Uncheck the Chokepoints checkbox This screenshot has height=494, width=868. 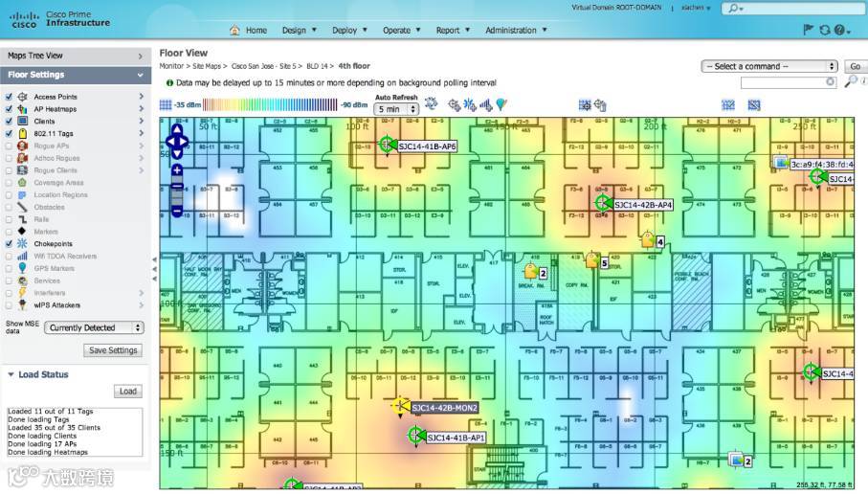tap(9, 244)
